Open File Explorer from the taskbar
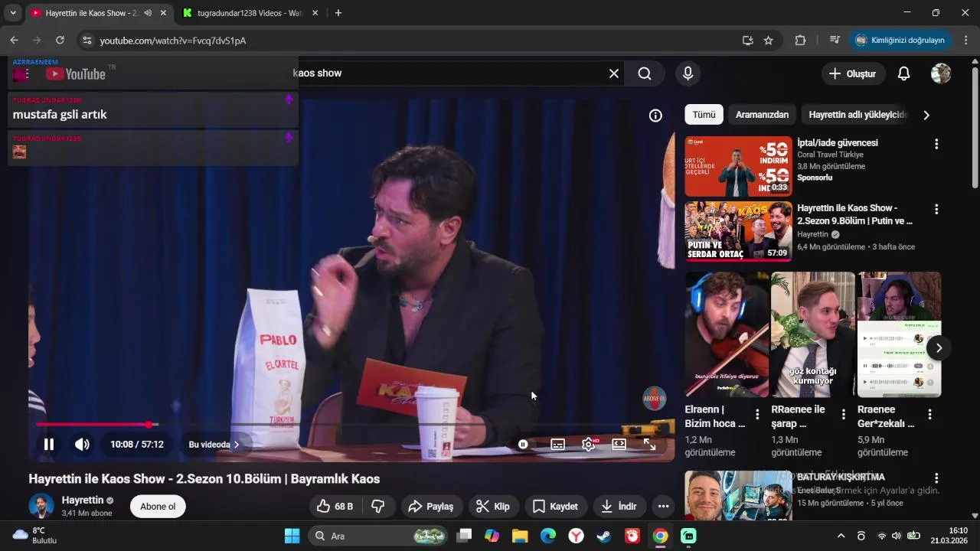 pyautogui.click(x=520, y=536)
